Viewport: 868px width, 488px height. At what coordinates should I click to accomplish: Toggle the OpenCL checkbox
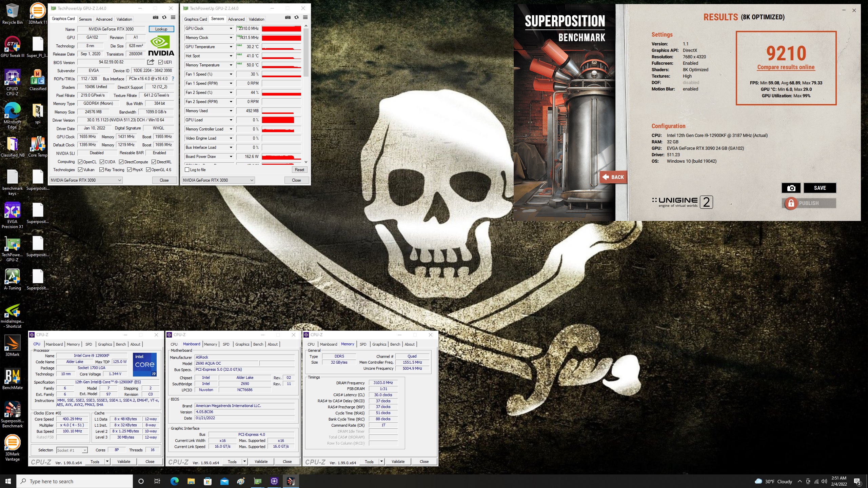click(x=80, y=162)
